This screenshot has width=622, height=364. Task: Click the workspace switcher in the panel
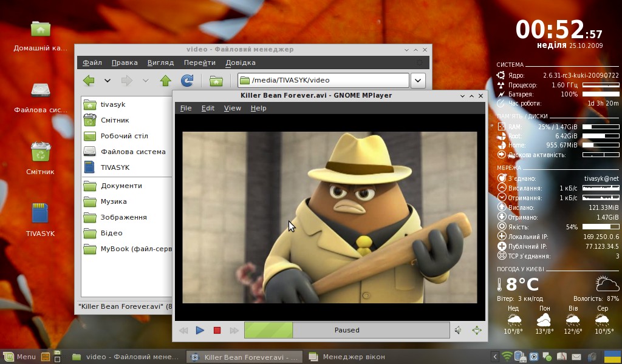[57, 357]
